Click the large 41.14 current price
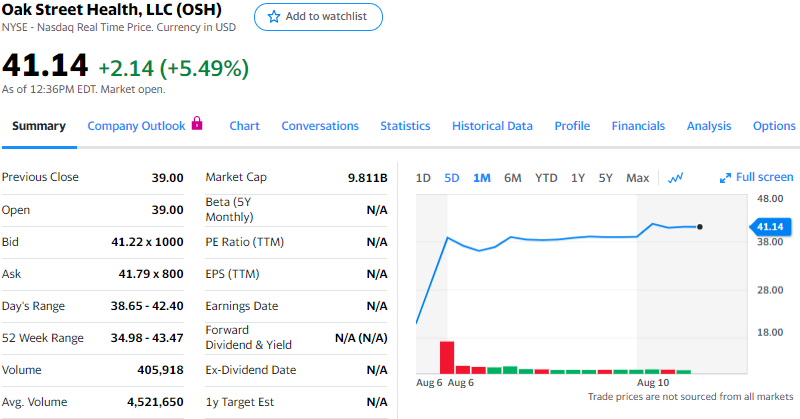Viewport: 800px width, 419px height. (x=45, y=66)
